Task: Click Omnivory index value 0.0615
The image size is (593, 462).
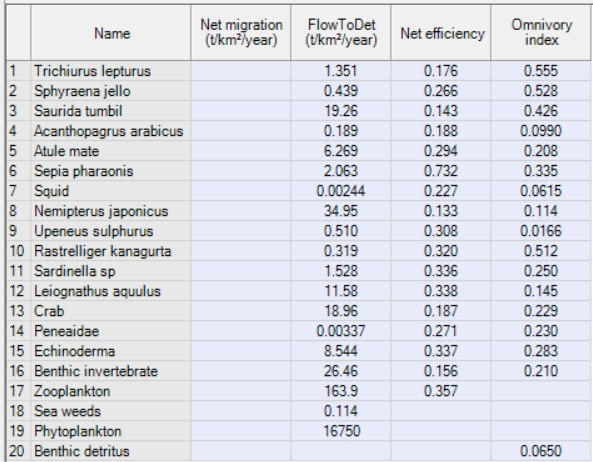Action: (541, 191)
